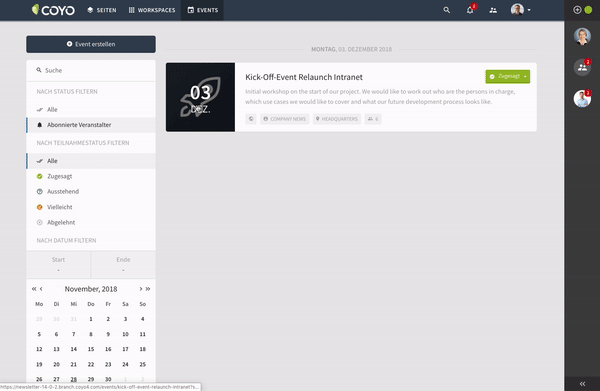This screenshot has width=600, height=391.
Task: Select November 23 in calendar
Action: [x=108, y=365]
